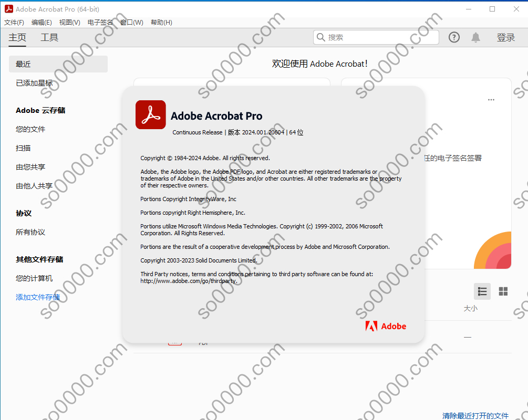Viewport: 528px width, 420px height.
Task: Open 由您共享 in the sidebar
Action: (x=30, y=167)
